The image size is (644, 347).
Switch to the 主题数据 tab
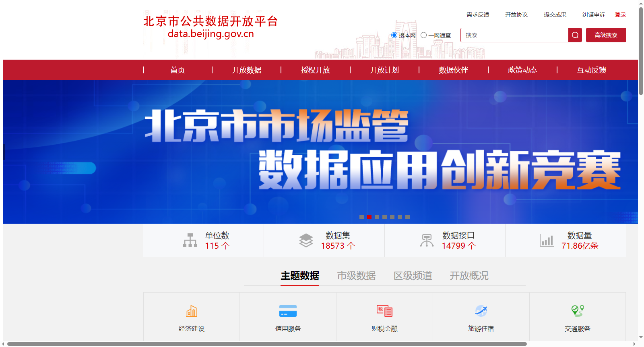(300, 276)
